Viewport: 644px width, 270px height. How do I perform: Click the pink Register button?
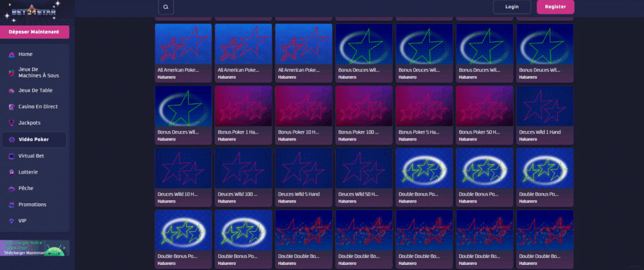click(555, 7)
